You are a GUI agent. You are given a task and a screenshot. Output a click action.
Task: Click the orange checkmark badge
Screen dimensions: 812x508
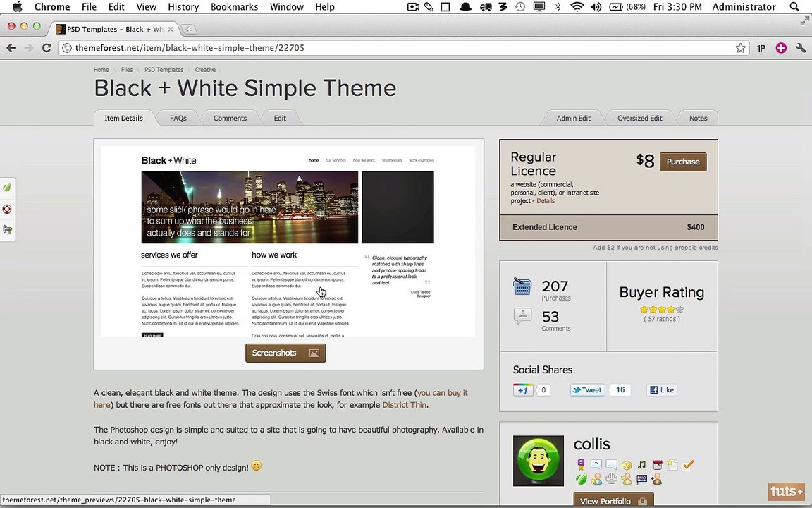(688, 465)
